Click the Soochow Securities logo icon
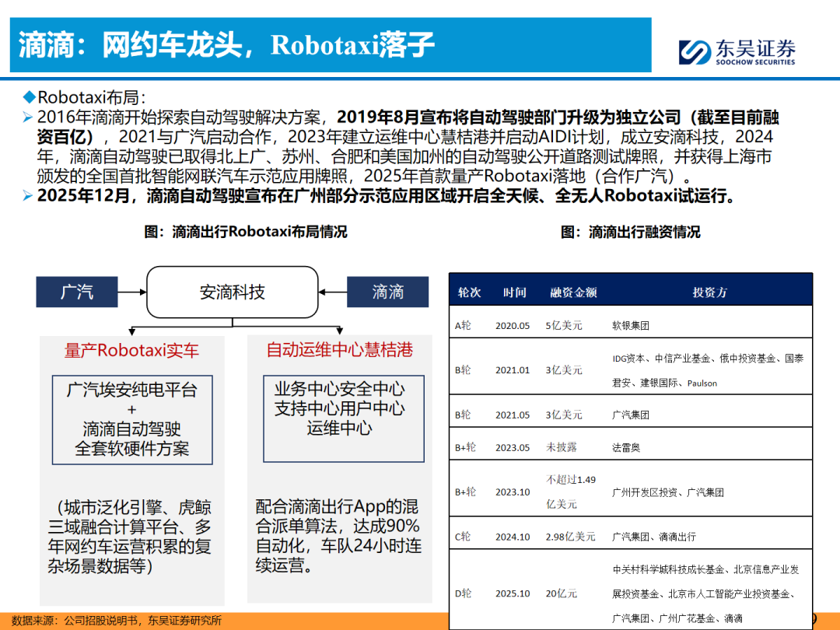 [x=694, y=51]
